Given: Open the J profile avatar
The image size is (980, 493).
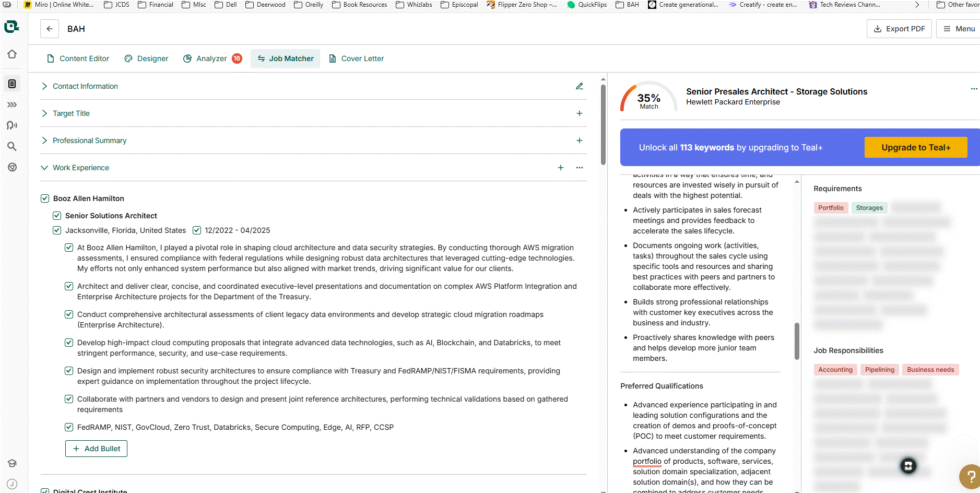Looking at the screenshot, I should tap(12, 484).
